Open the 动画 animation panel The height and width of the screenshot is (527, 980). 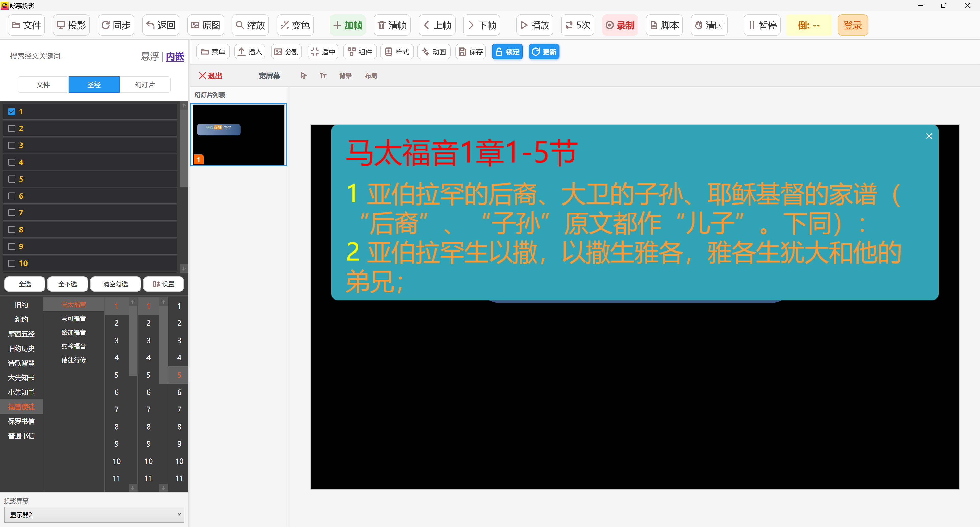[x=434, y=51]
